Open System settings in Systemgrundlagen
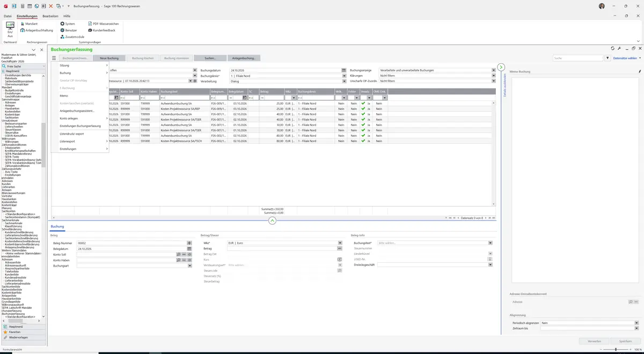This screenshot has width=644, height=354. [68, 24]
